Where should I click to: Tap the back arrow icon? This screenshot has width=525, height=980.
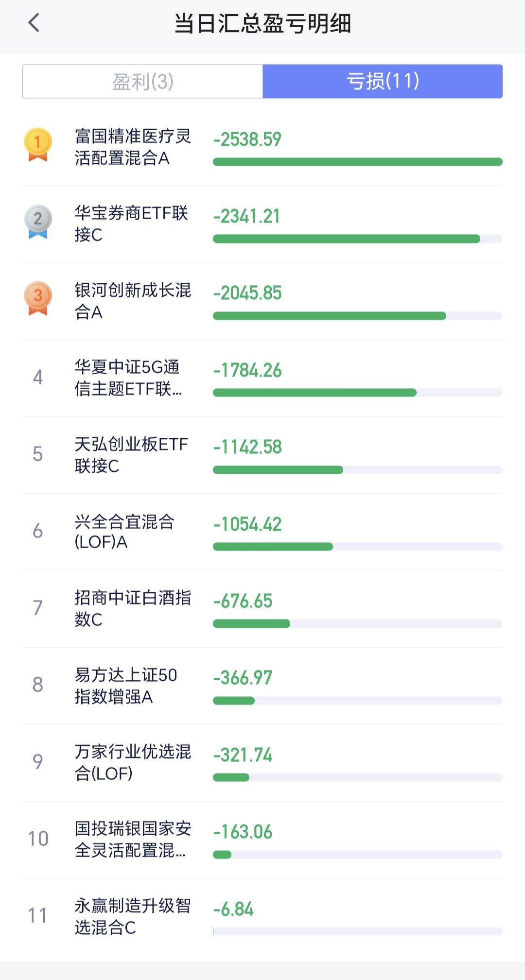(x=34, y=23)
